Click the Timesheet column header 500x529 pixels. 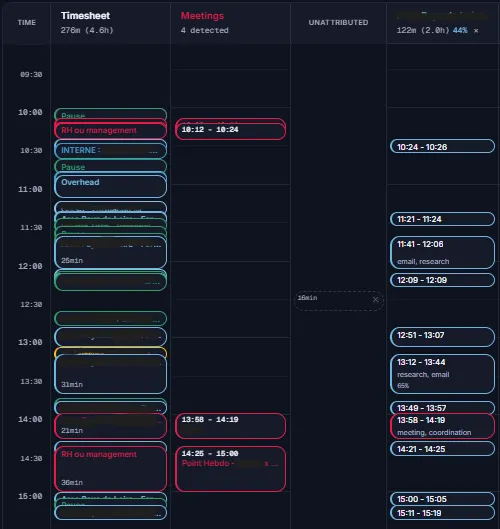pos(85,16)
